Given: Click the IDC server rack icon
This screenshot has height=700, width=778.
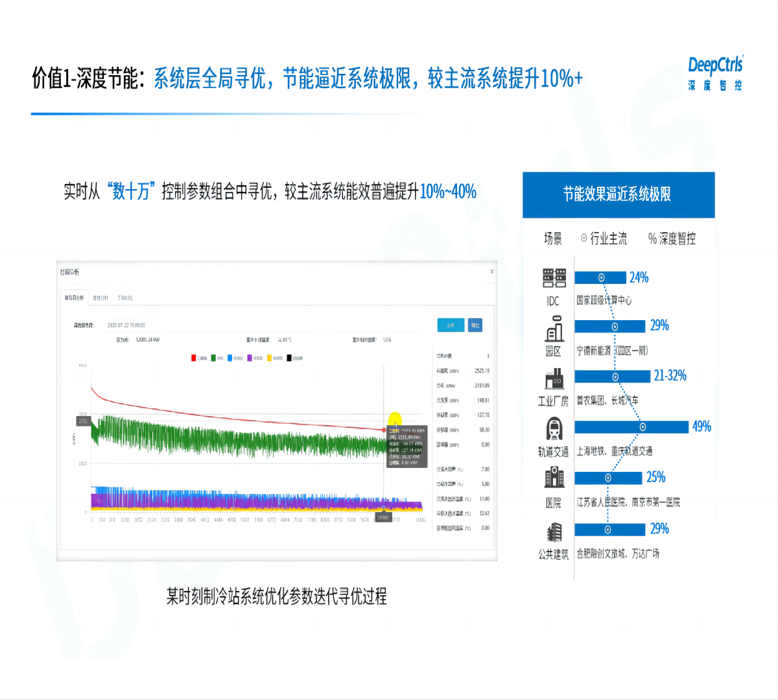Looking at the screenshot, I should (x=554, y=278).
